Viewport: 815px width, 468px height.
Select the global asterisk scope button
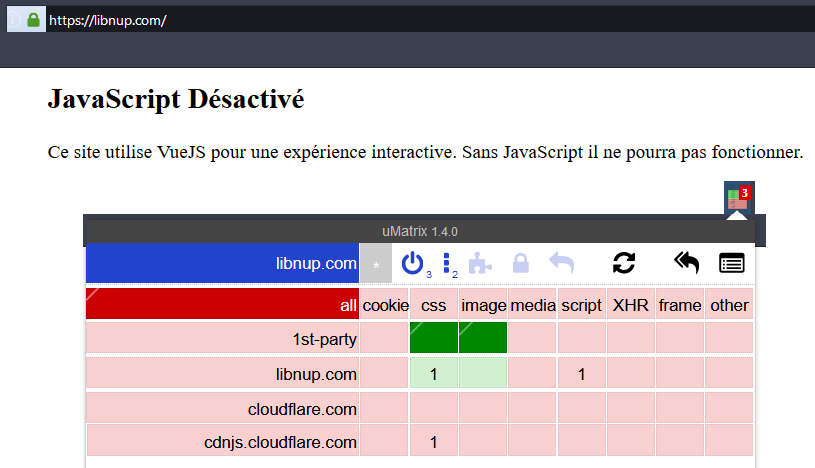click(376, 263)
